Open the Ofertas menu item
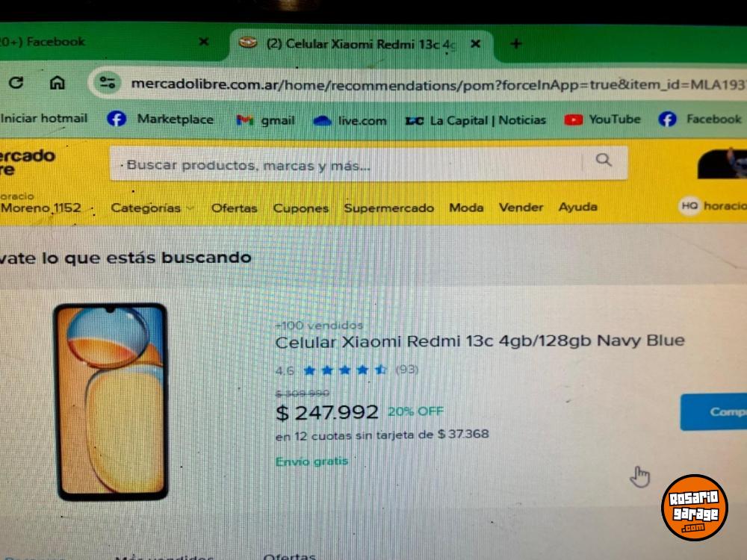 click(234, 208)
